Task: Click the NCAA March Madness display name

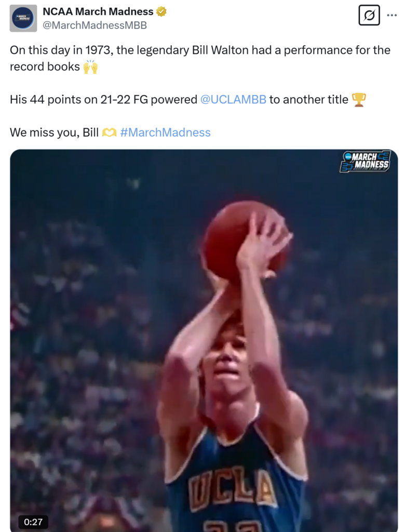Action: 98,11
